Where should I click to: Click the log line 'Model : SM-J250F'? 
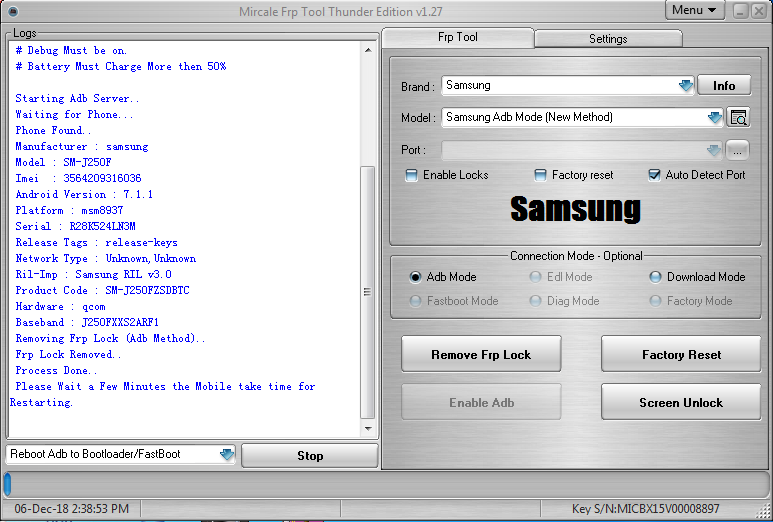[64, 162]
